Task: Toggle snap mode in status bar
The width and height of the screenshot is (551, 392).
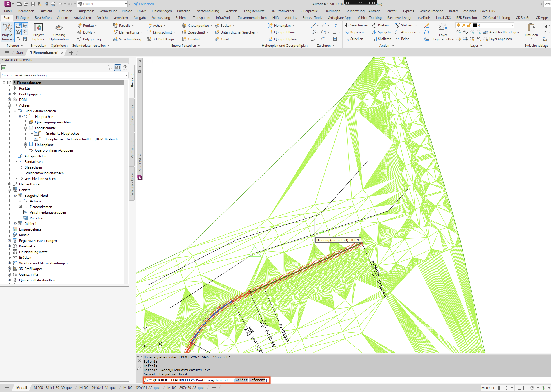Action: pos(506,388)
